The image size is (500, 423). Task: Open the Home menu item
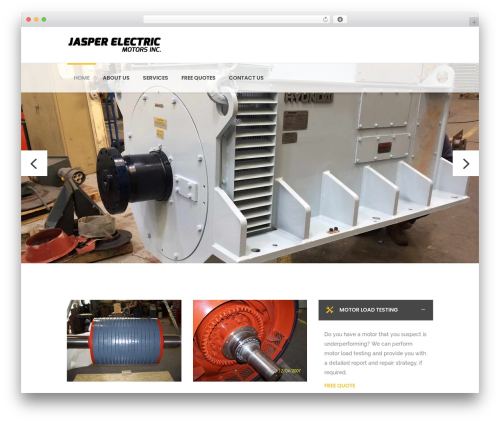point(82,78)
